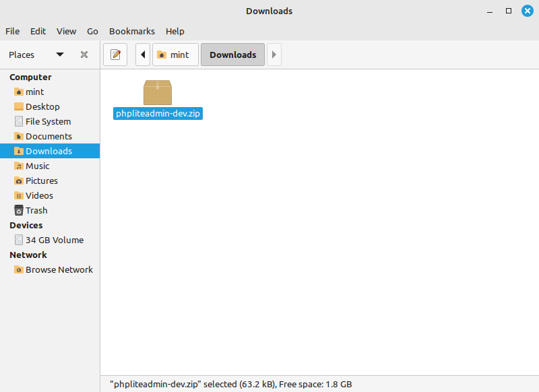Close the Downloads window
Image resolution: width=539 pixels, height=392 pixels.
pyautogui.click(x=528, y=11)
